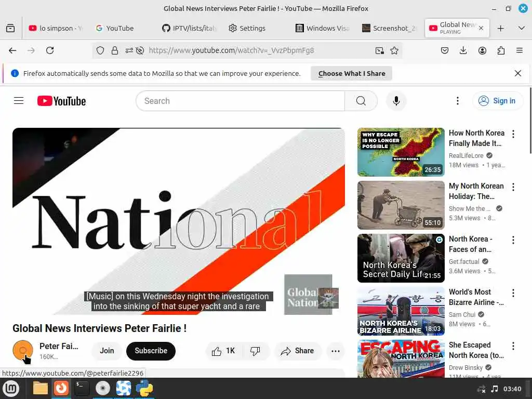Open Linux Mint start menu
532x399 pixels.
click(11, 388)
